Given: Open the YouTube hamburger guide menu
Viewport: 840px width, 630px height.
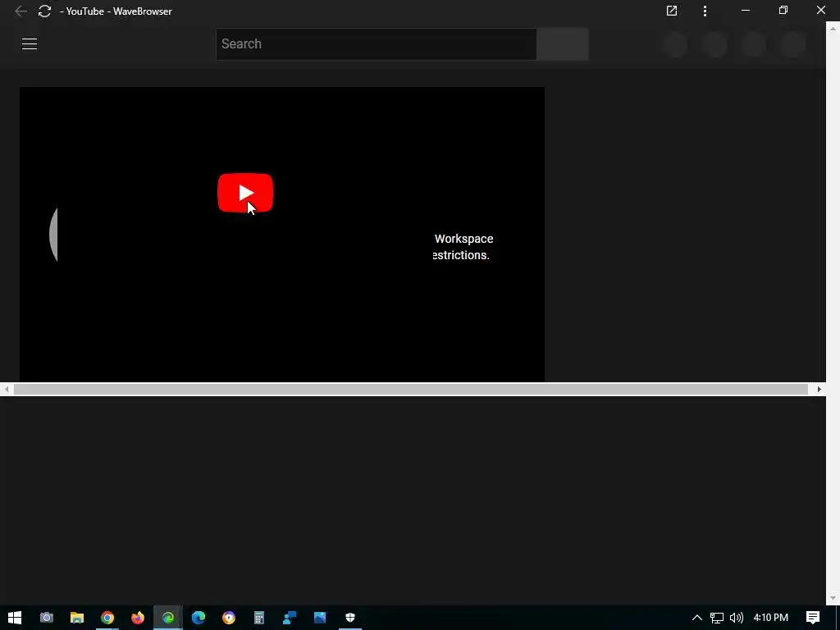Looking at the screenshot, I should [30, 44].
